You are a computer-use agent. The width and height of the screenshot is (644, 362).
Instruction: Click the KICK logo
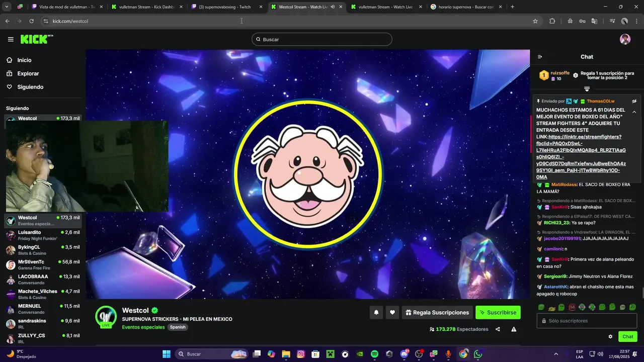pyautogui.click(x=37, y=39)
